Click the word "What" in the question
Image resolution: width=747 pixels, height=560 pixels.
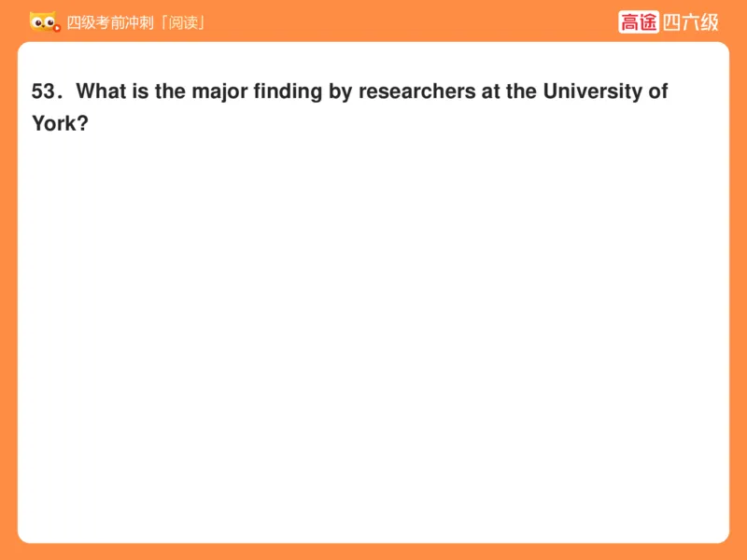point(99,91)
